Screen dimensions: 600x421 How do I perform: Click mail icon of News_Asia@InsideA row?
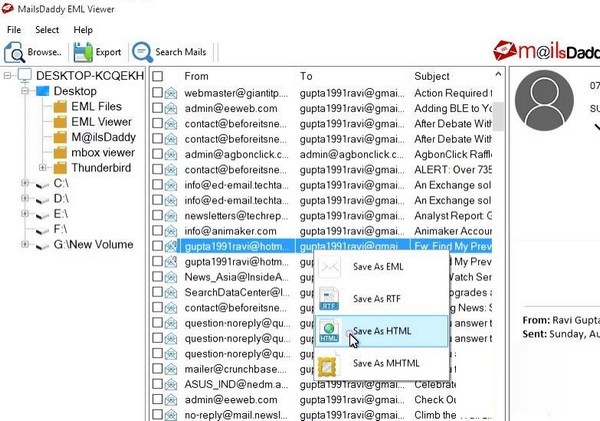tap(171, 277)
